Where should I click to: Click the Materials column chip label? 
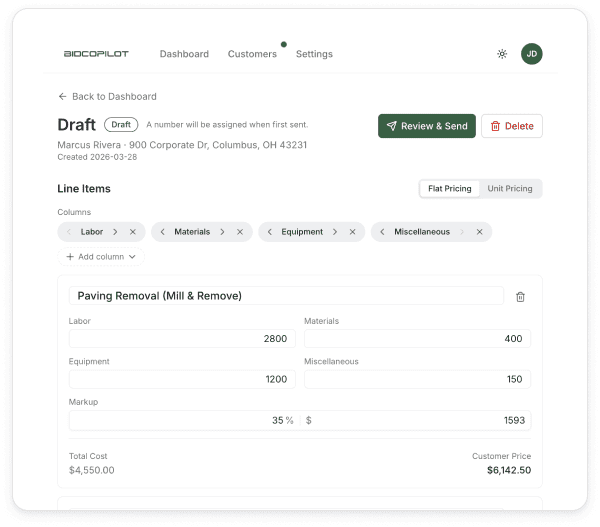(x=192, y=232)
